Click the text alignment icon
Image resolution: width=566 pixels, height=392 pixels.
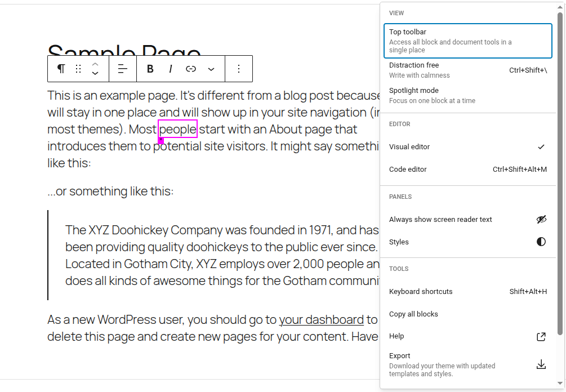(x=122, y=69)
